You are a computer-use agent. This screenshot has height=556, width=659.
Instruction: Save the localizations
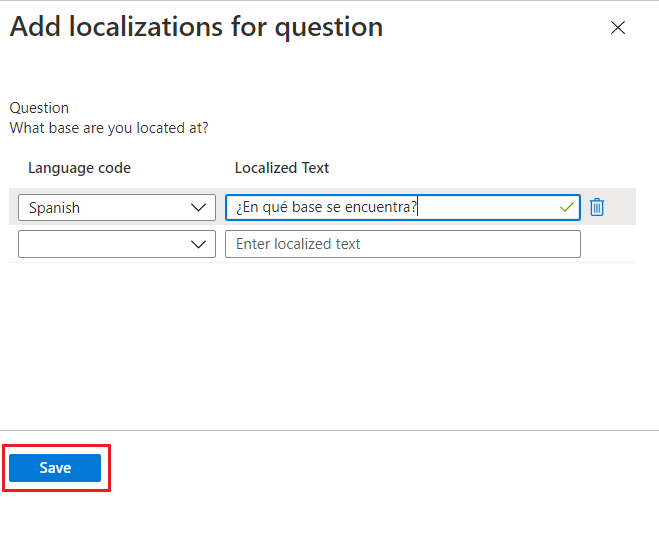[x=55, y=468]
